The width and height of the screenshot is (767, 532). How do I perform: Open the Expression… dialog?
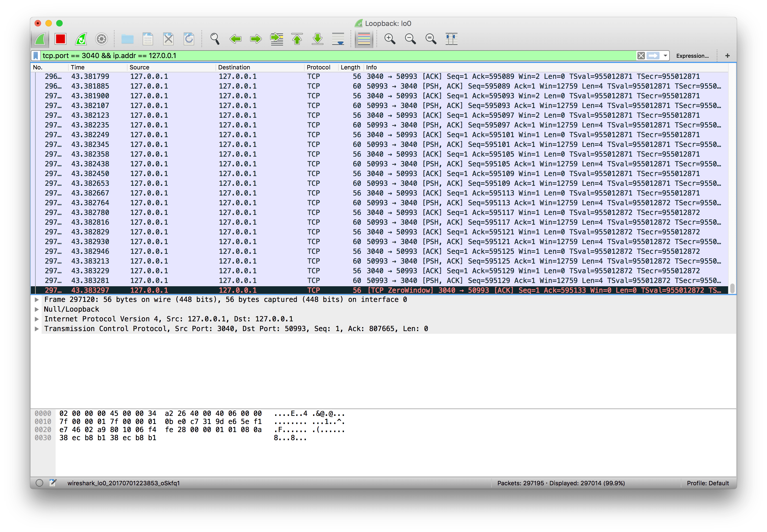(692, 56)
